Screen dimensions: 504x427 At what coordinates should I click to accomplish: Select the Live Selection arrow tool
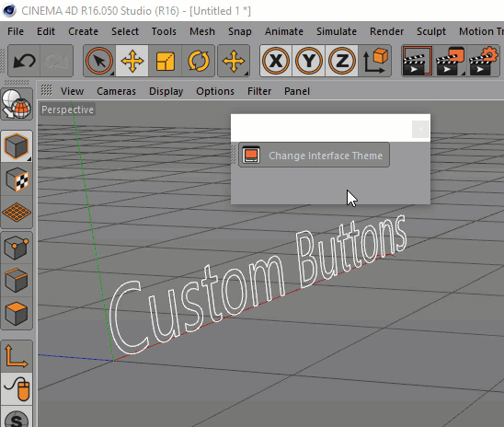click(99, 61)
